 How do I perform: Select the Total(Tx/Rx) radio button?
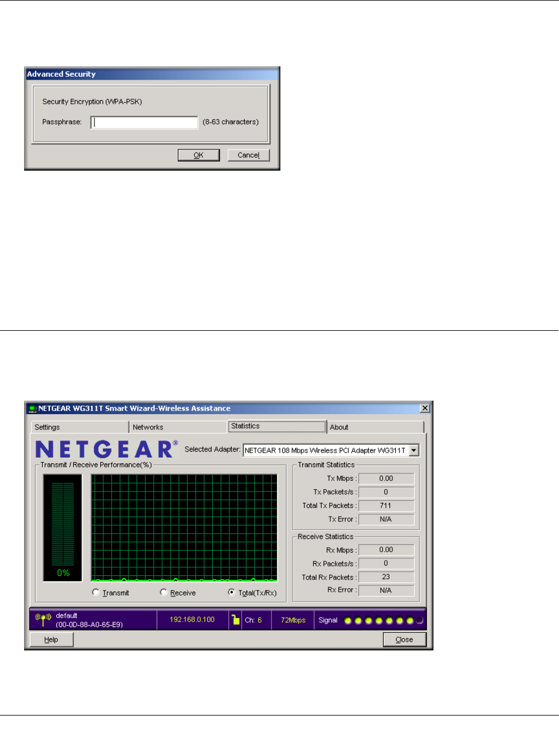[232, 592]
